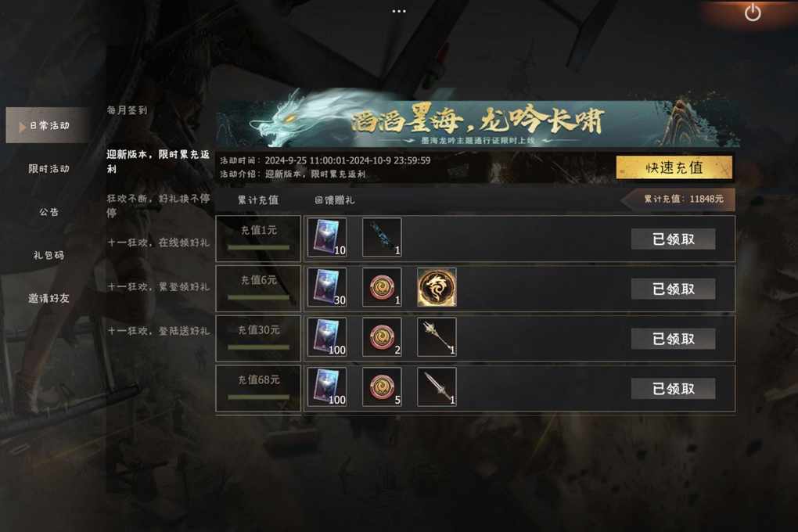Open the 公告 section
Viewport: 798px width, 532px height.
(49, 212)
